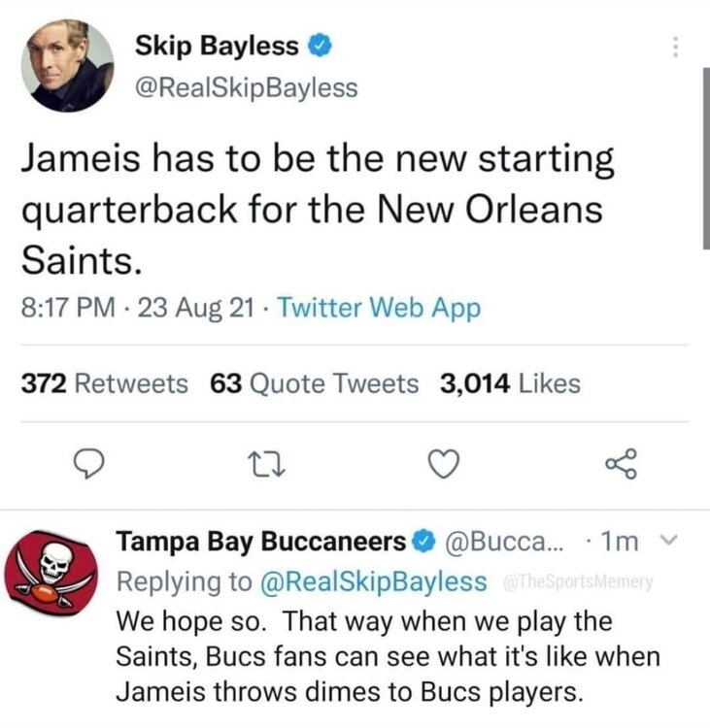Click the Twitter Web App source link

[x=380, y=309]
